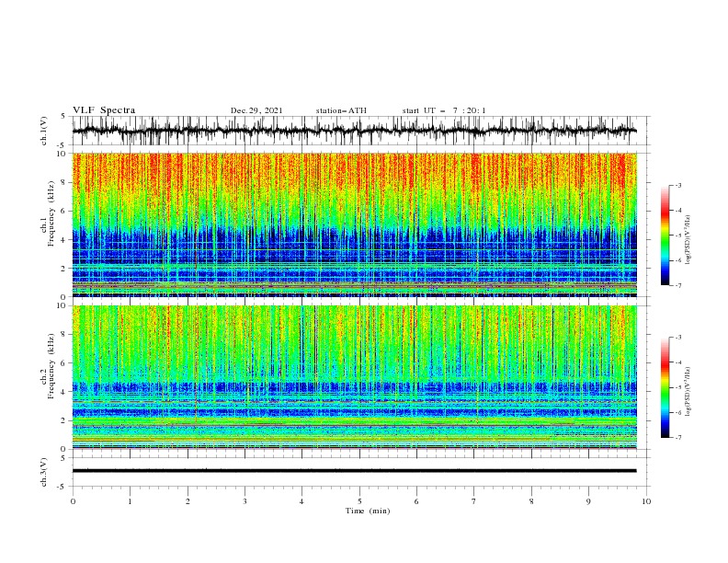728x563 pixels.
Task: Click the "ch.1(V)" waveform axis label
Action: tap(44, 131)
